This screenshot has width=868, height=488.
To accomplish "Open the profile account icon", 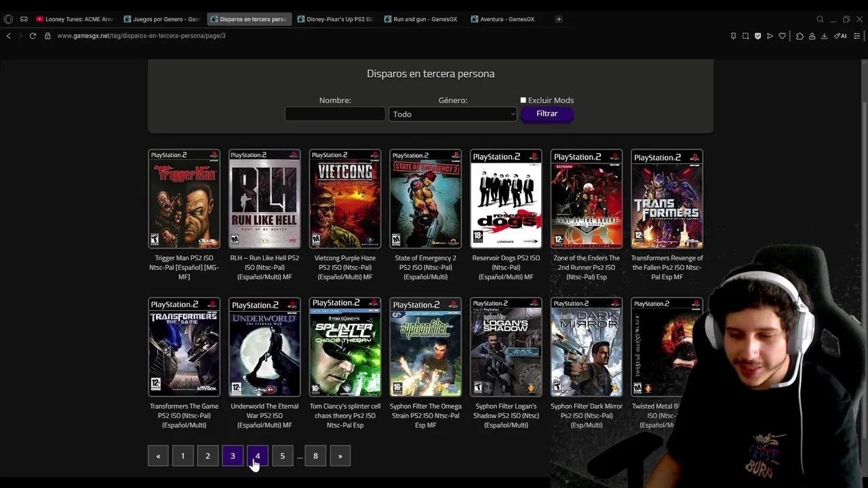I will (812, 36).
